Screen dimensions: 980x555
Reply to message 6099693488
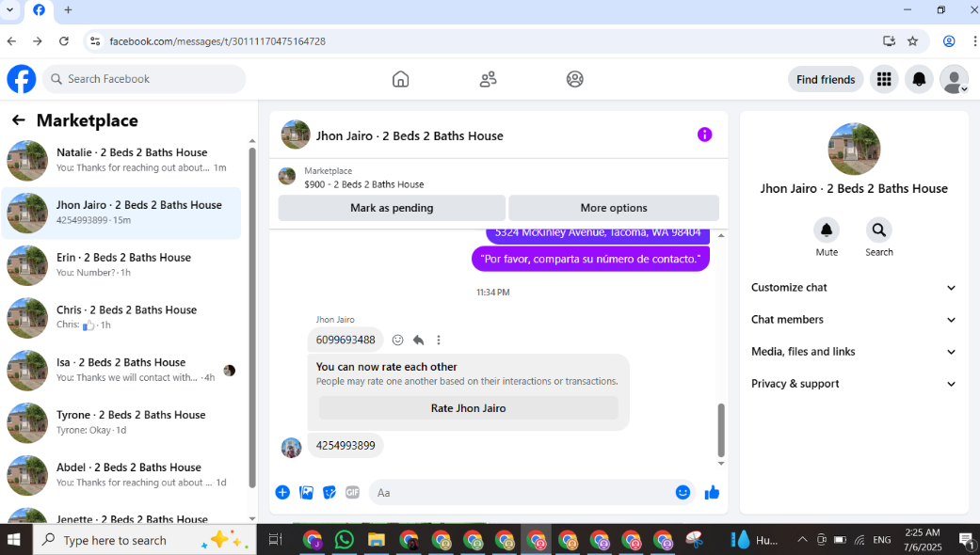pos(418,340)
